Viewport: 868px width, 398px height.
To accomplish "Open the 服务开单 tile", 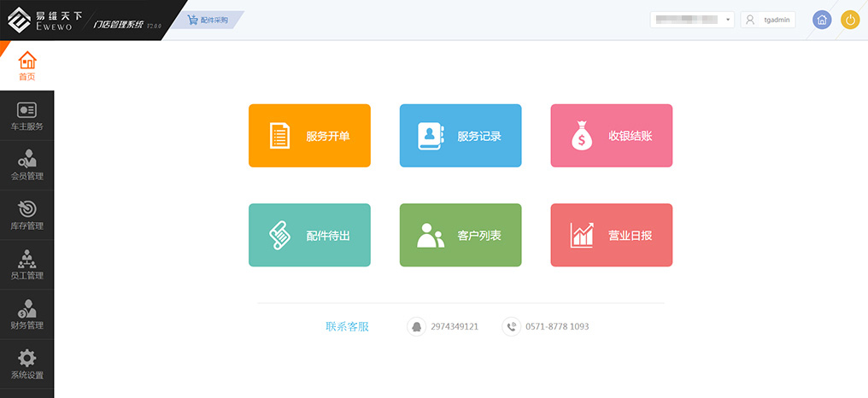I will pos(309,136).
